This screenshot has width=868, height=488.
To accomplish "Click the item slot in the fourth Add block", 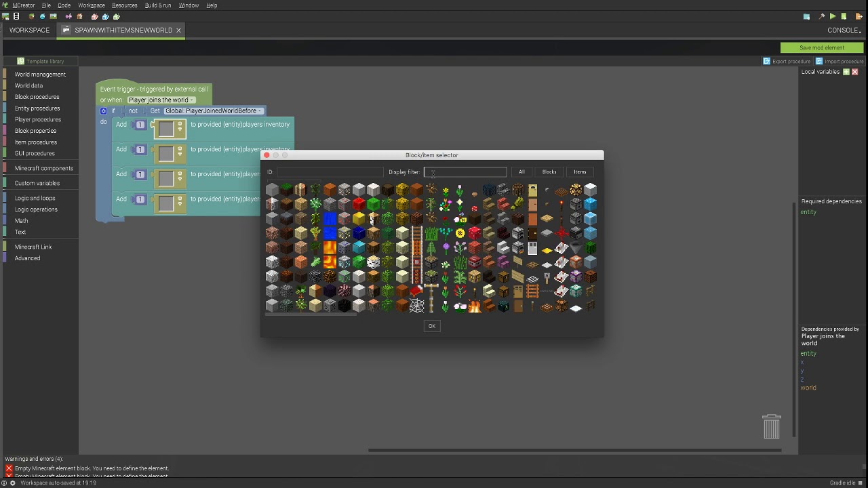I will tap(166, 203).
